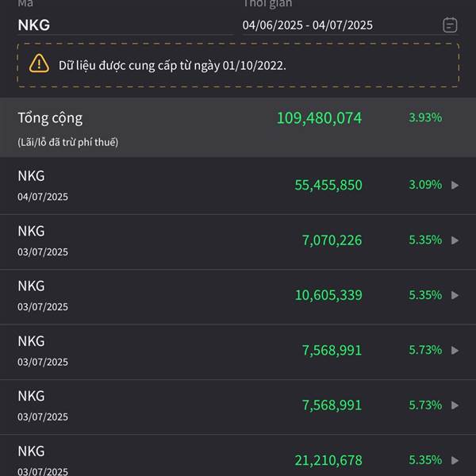Click the 10,605,339 profit amount
Screen dimensions: 476x476
pos(328,295)
